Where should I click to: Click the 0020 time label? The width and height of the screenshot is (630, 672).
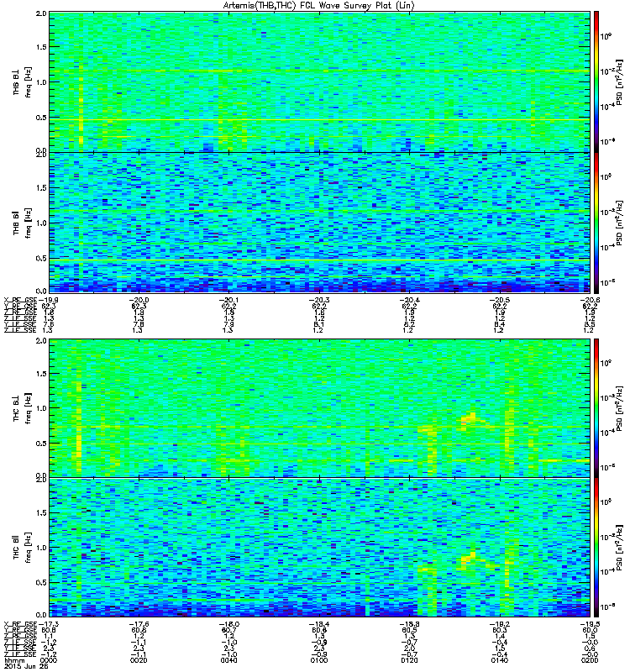[x=139, y=660]
